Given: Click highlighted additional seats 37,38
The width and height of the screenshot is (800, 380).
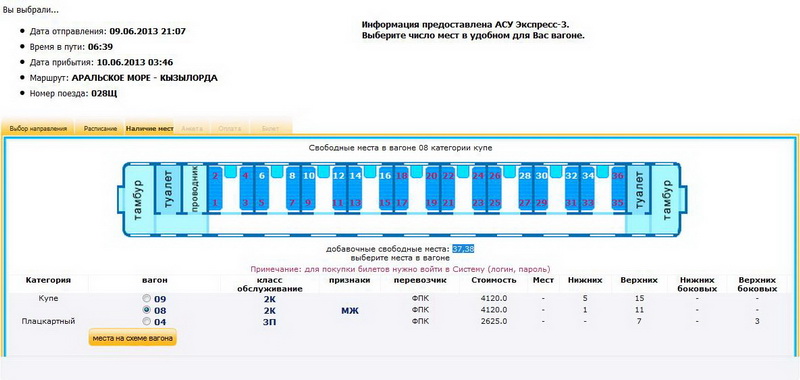Looking at the screenshot, I should pyautogui.click(x=463, y=249).
